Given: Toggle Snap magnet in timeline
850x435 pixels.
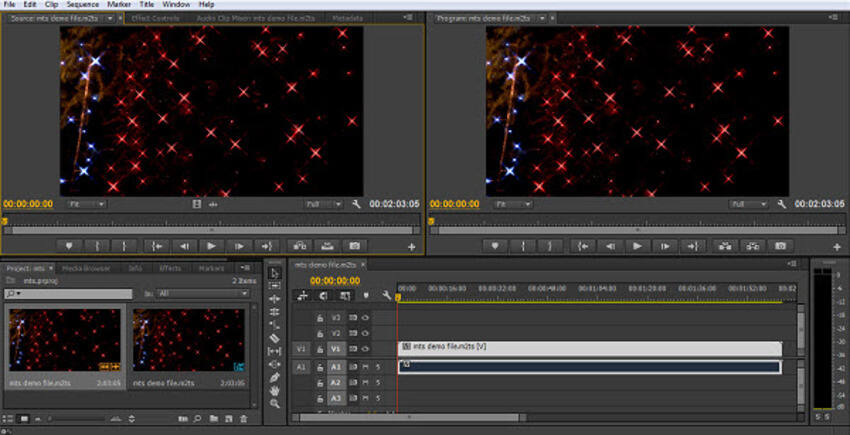Looking at the screenshot, I should pyautogui.click(x=324, y=296).
